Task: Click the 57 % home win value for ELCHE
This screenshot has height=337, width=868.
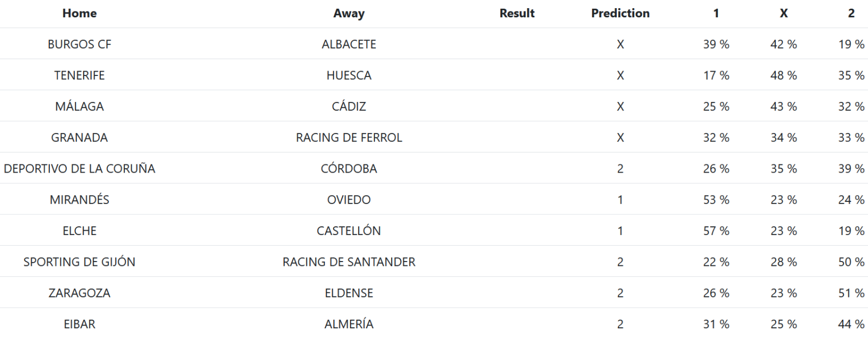Action: [x=716, y=231]
